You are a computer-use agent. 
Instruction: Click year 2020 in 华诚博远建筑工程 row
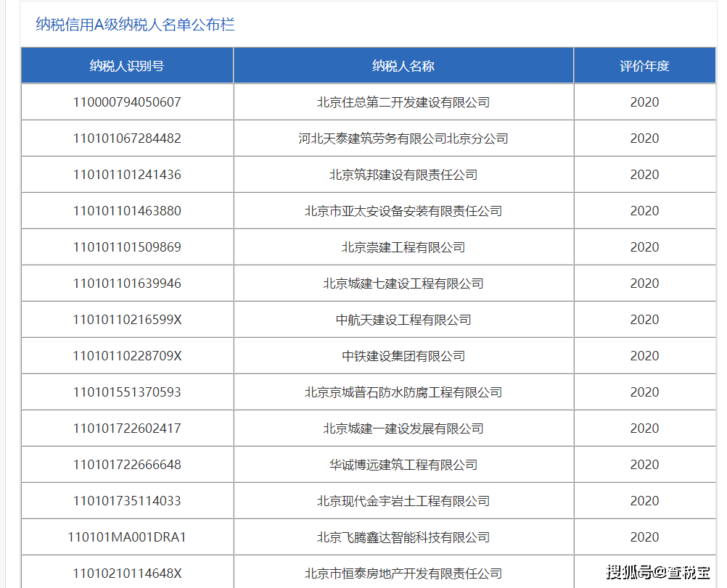(x=644, y=464)
